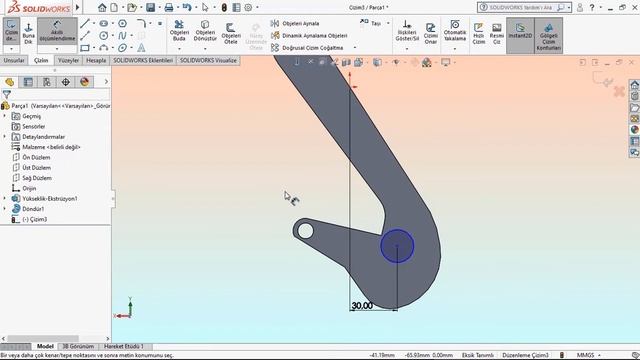Click the Resmi Çiz sketch picture tool
The height and width of the screenshot is (360, 640).
[x=497, y=33]
